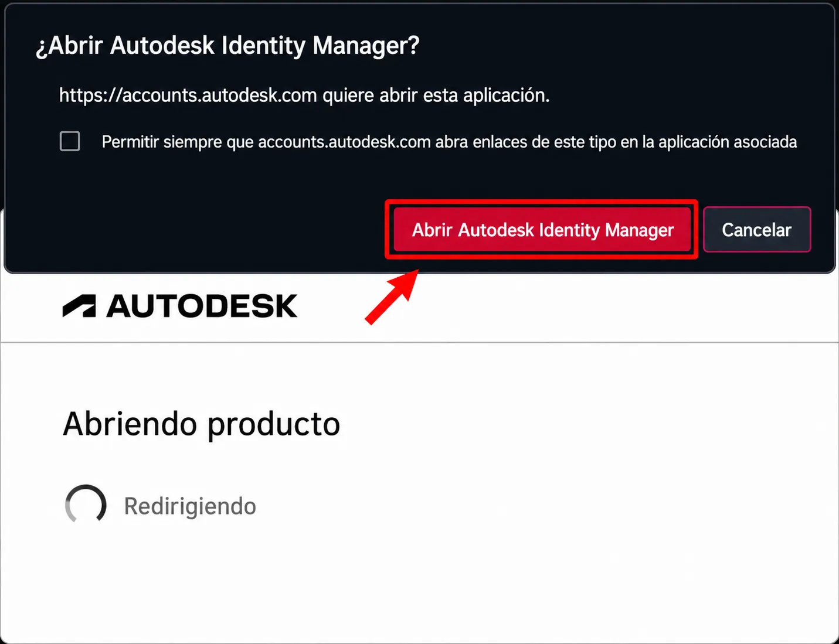The height and width of the screenshot is (644, 839).
Task: Click the ¿Abrir Autodesk Identity Manager? dialog title
Action: pyautogui.click(x=227, y=46)
